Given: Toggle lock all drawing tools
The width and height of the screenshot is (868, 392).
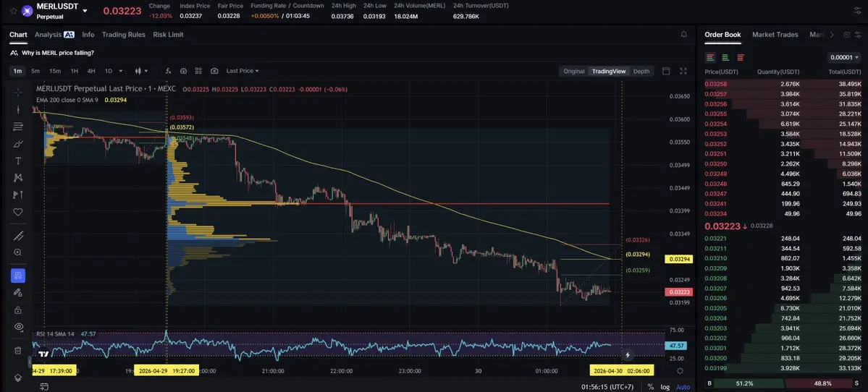Looking at the screenshot, I should (x=17, y=310).
